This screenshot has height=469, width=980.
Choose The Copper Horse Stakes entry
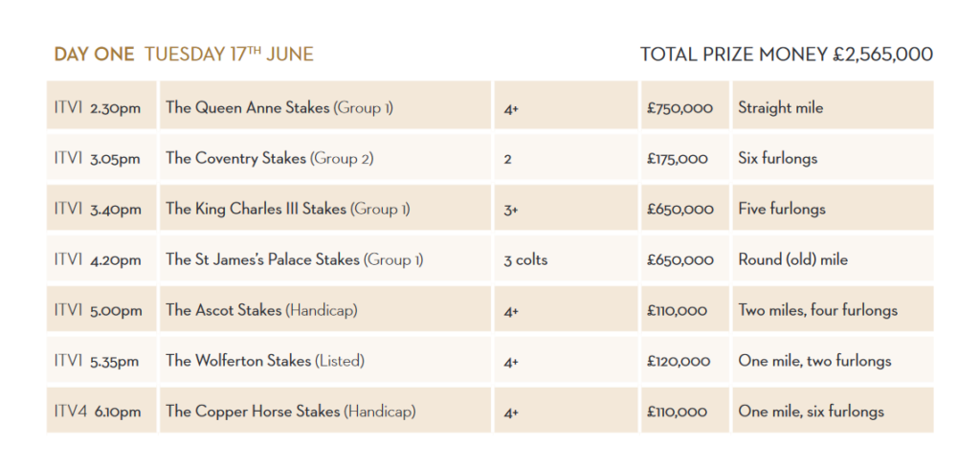click(291, 412)
